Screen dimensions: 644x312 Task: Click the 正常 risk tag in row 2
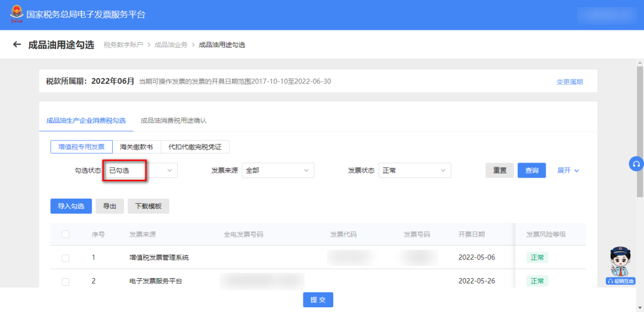point(537,281)
